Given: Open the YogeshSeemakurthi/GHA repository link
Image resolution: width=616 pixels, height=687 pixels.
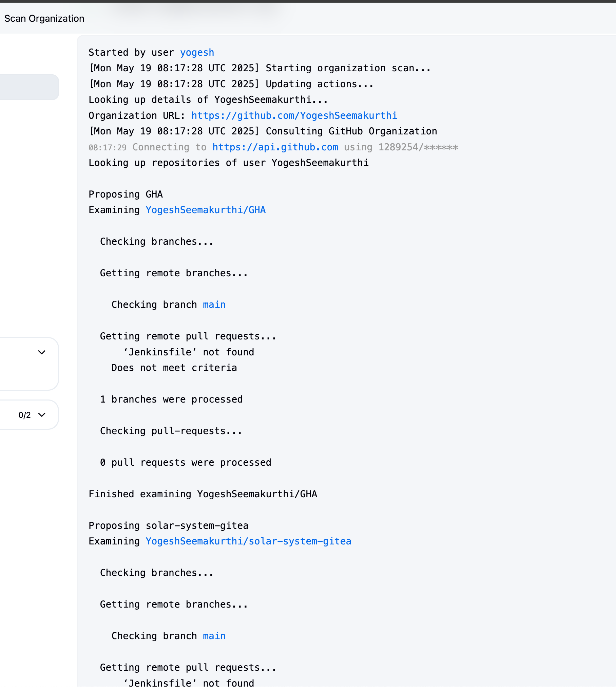Looking at the screenshot, I should click(x=206, y=210).
